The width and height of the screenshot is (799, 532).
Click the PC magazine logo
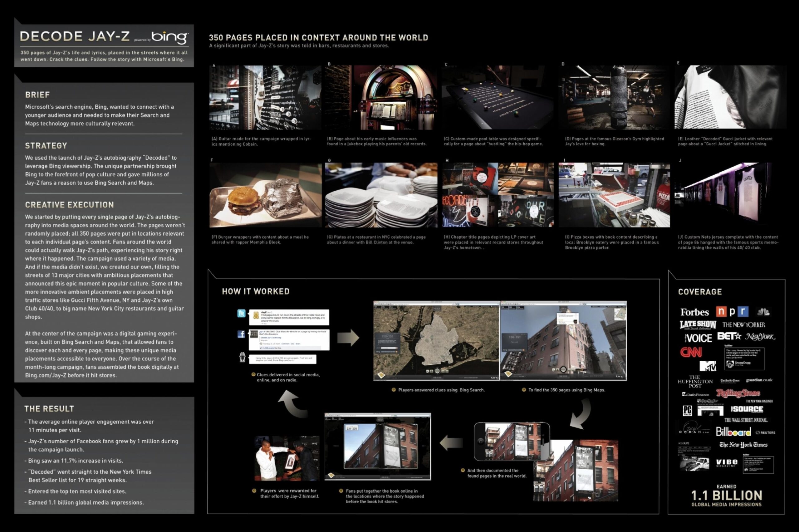coord(688,411)
